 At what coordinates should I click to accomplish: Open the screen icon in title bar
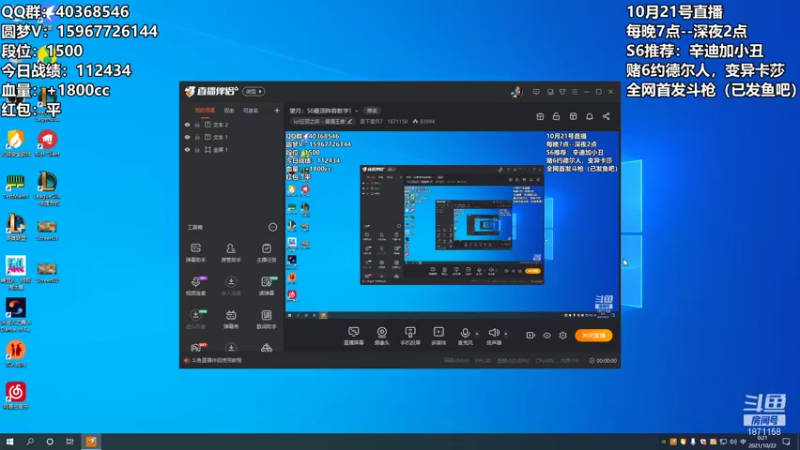pos(550,92)
